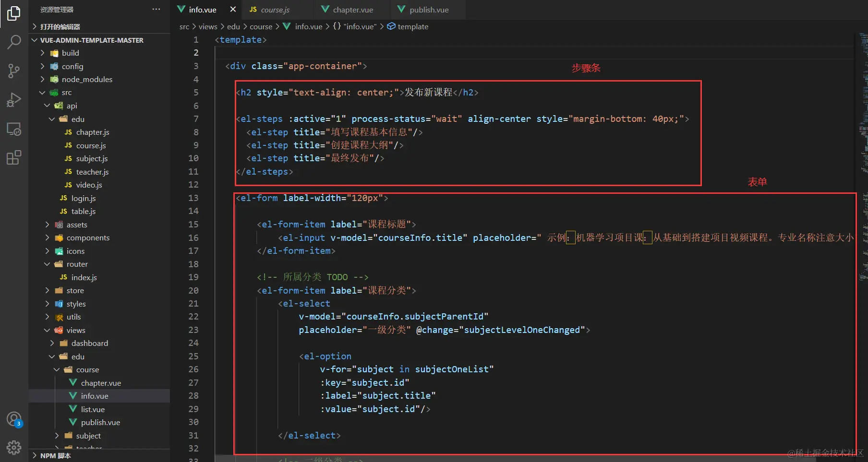Click the course breadcrumb segment

[261, 26]
